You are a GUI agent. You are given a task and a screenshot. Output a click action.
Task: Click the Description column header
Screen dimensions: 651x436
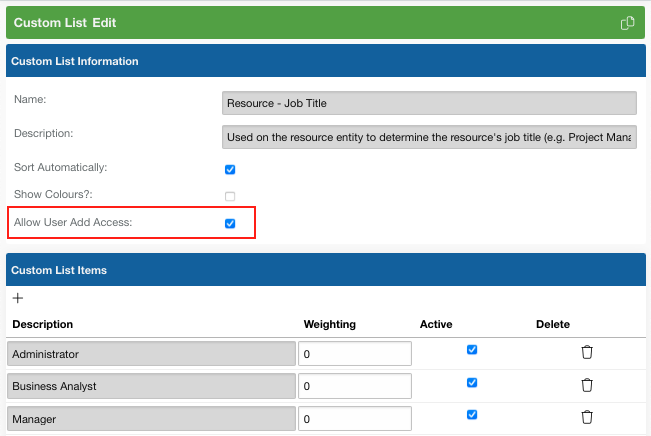(43, 324)
